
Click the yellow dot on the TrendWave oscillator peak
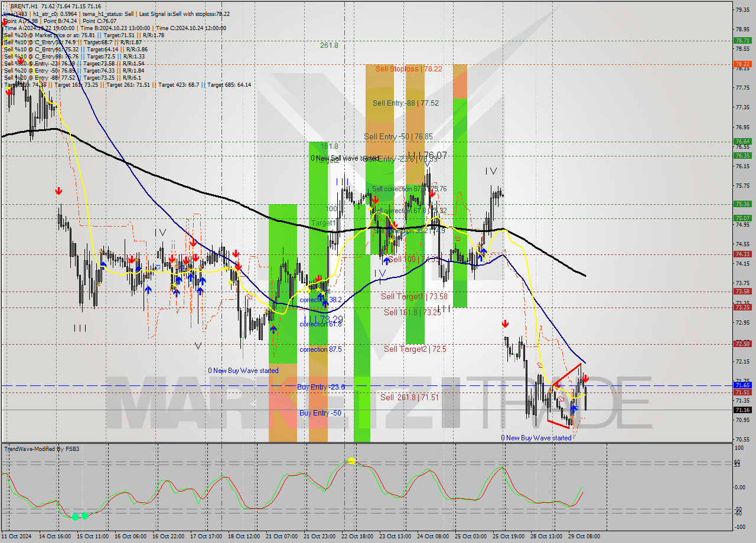351,460
